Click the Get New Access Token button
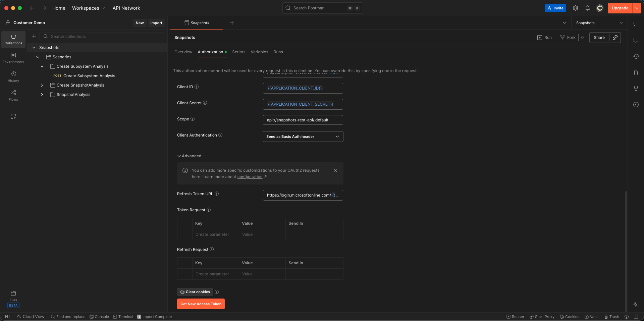Screen dimensions: 644x321 pos(201,304)
